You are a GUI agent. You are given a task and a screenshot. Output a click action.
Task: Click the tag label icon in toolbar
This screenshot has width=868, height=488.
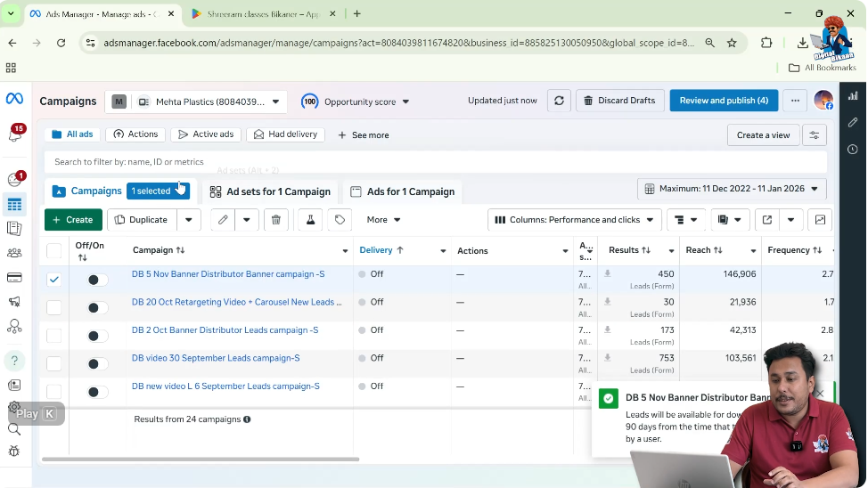340,220
